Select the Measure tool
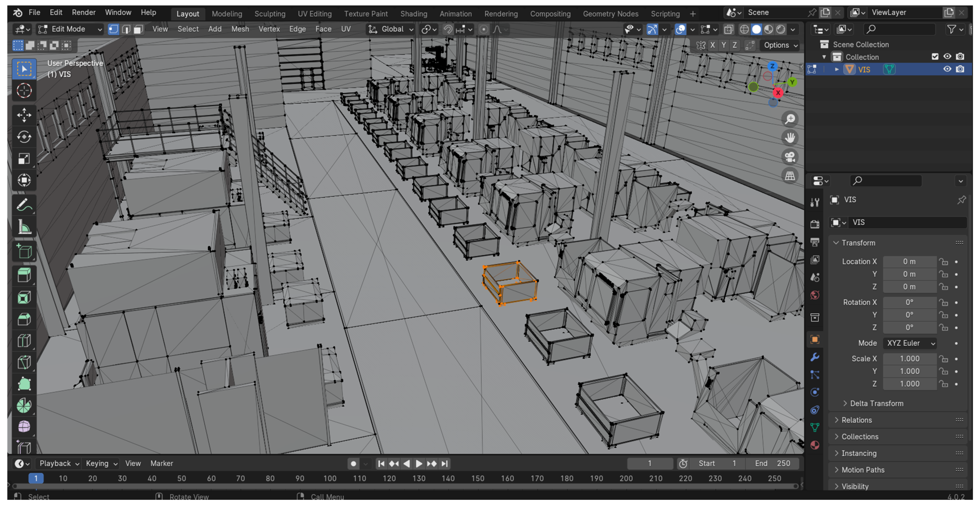980x506 pixels. [x=24, y=227]
